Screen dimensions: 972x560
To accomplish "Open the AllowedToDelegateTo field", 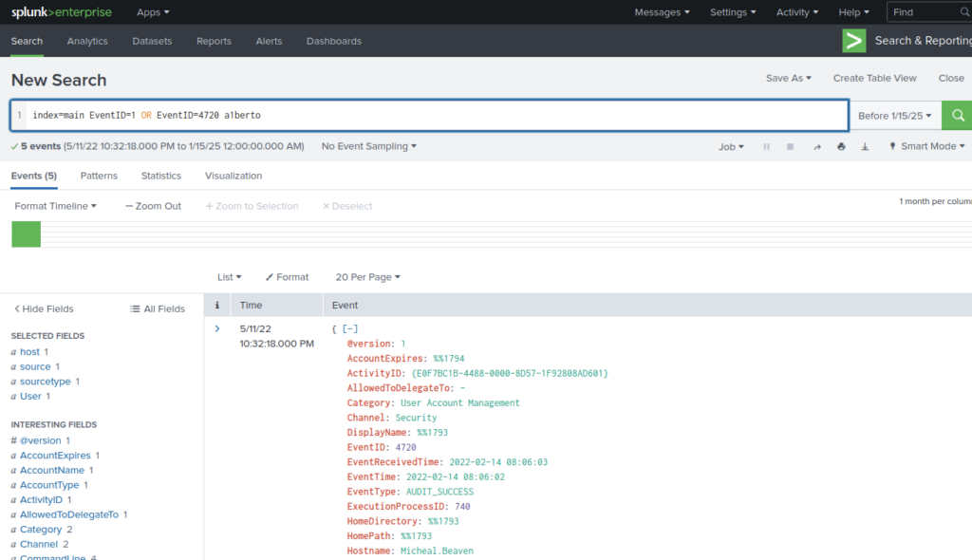I will click(x=68, y=514).
